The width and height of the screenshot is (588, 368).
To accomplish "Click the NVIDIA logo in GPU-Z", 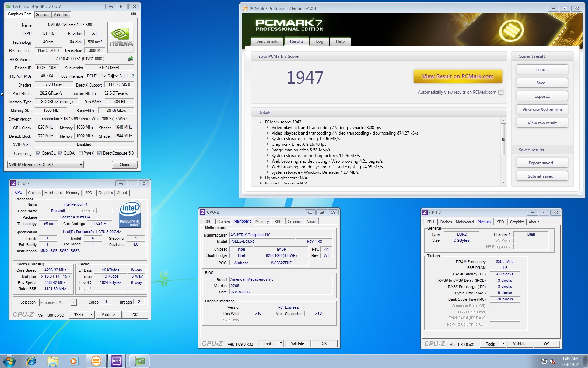I will point(121,38).
